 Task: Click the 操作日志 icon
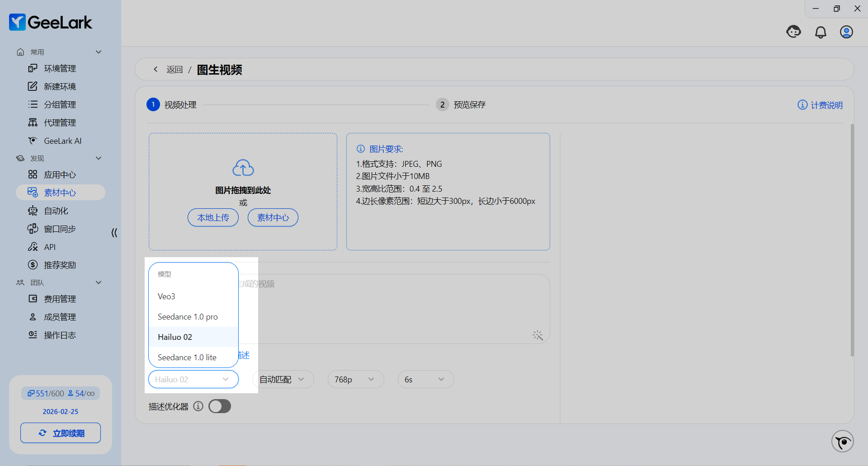(33, 335)
